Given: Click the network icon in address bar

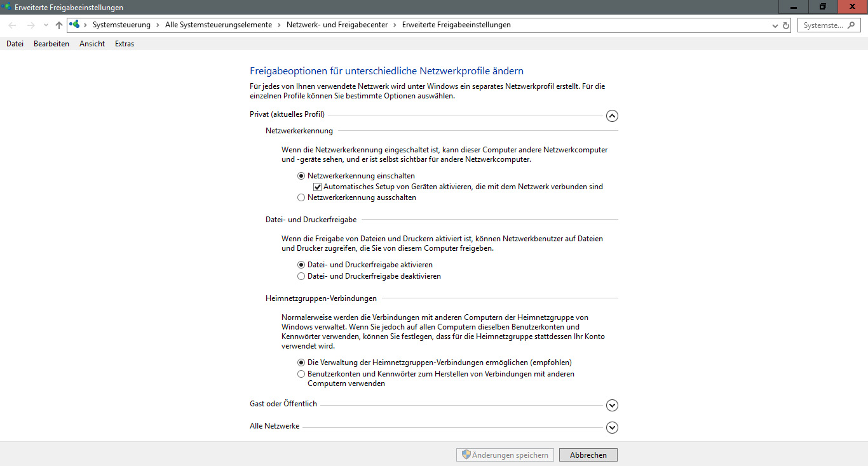Looking at the screenshot, I should click(75, 25).
